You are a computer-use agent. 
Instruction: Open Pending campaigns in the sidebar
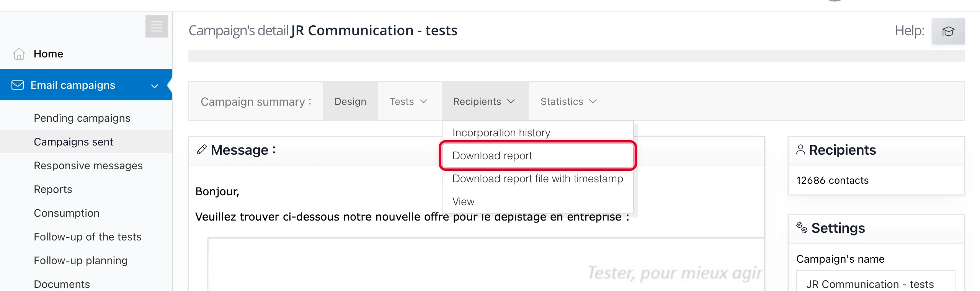click(x=82, y=118)
